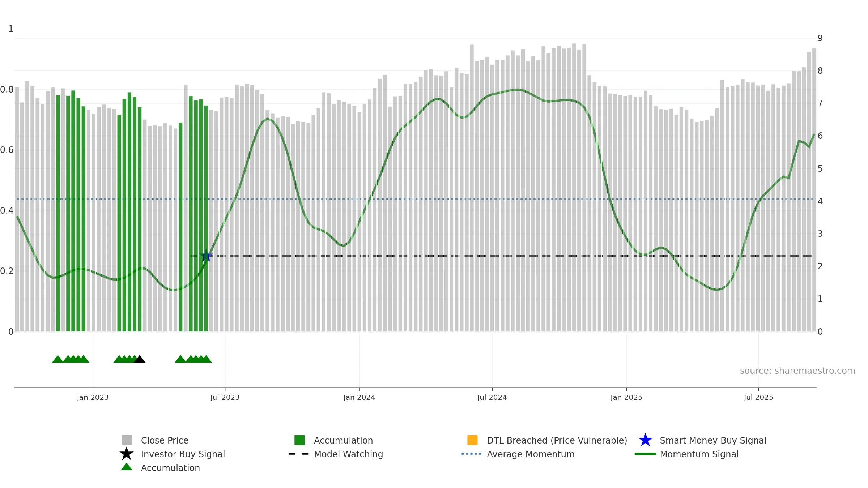This screenshot has height=488, width=868.
Task: Click the dotted Average Momentum legend line
Action: coord(472,454)
